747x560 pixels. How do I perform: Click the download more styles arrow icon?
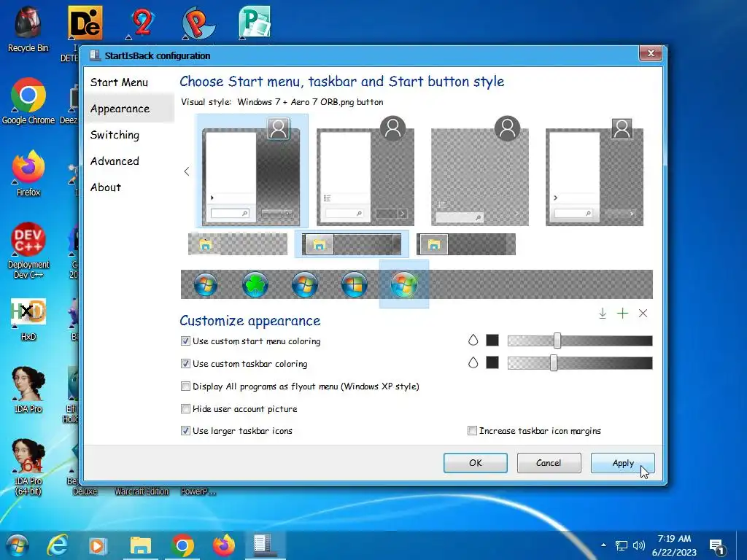[603, 314]
